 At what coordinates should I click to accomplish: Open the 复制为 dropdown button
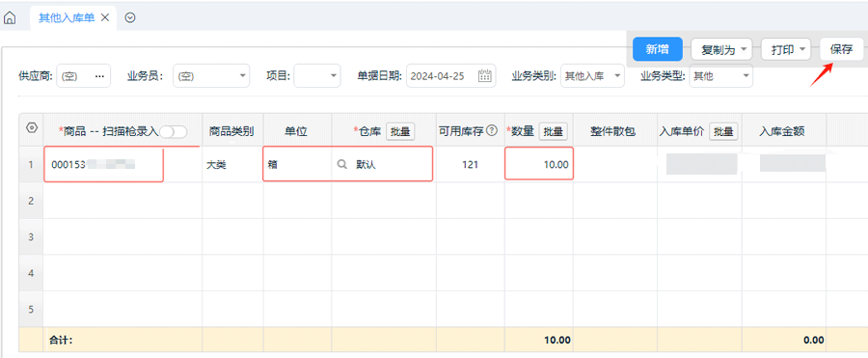pyautogui.click(x=721, y=49)
